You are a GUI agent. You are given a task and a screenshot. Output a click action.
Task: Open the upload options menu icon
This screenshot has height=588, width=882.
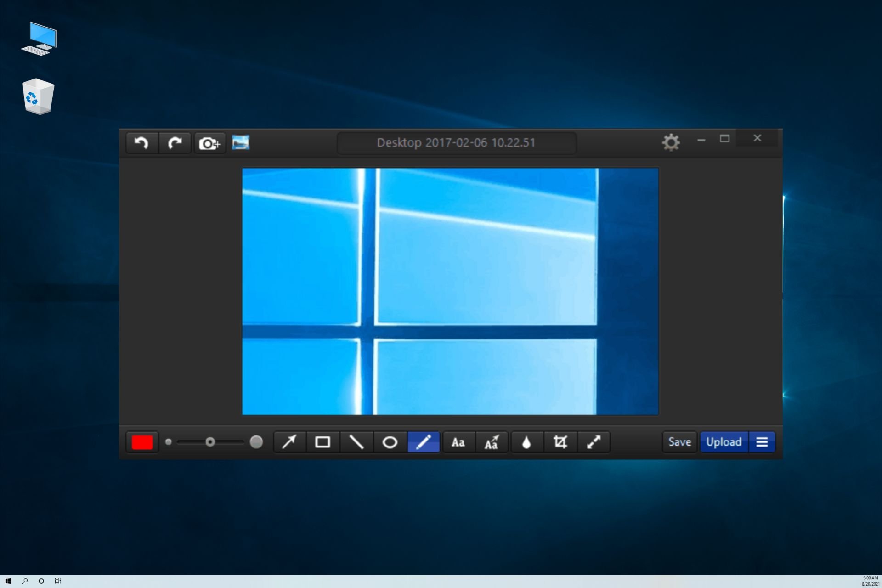coord(762,442)
